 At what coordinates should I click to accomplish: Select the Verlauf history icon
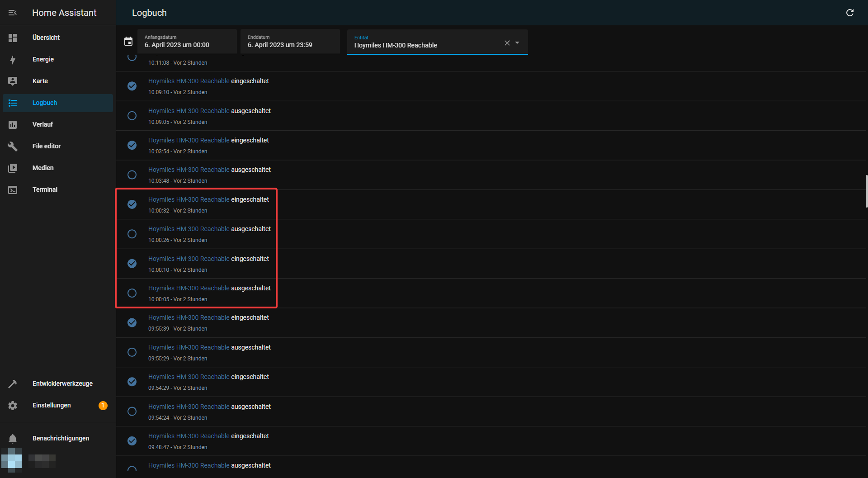coord(13,124)
